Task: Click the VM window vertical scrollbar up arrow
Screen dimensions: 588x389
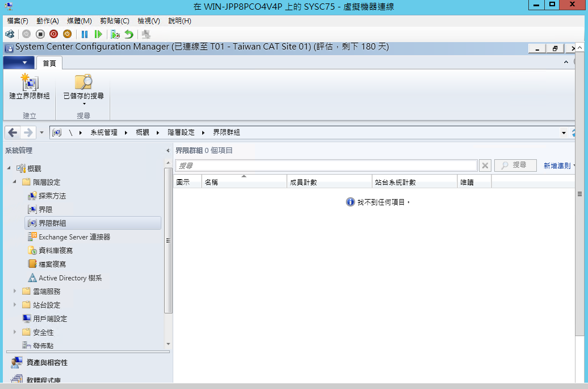Action: pyautogui.click(x=579, y=48)
